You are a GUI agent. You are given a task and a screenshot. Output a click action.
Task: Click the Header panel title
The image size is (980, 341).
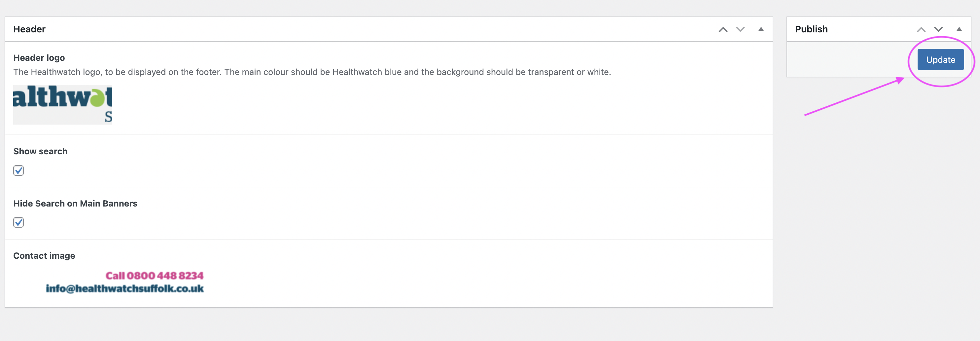[x=29, y=29]
